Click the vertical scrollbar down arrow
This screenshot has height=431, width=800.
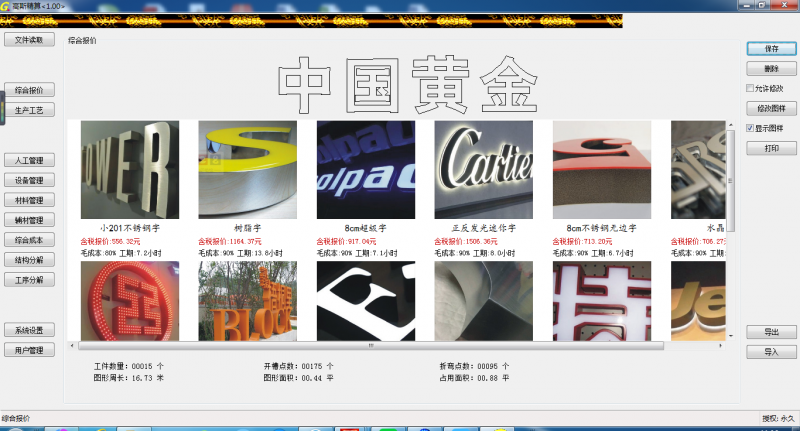coord(731,336)
